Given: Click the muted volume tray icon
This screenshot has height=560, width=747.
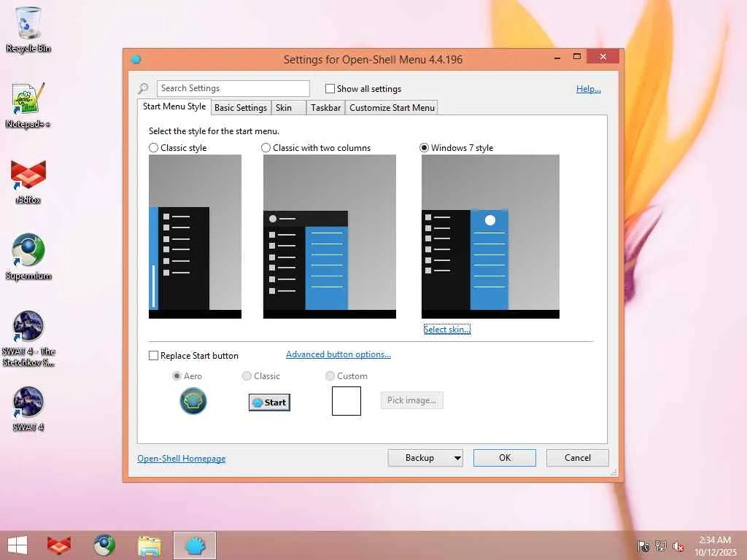Looking at the screenshot, I should pyautogui.click(x=678, y=547).
